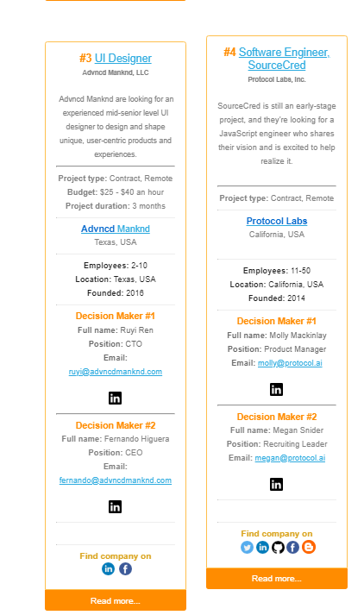Read more about UI Designer job

(x=116, y=600)
